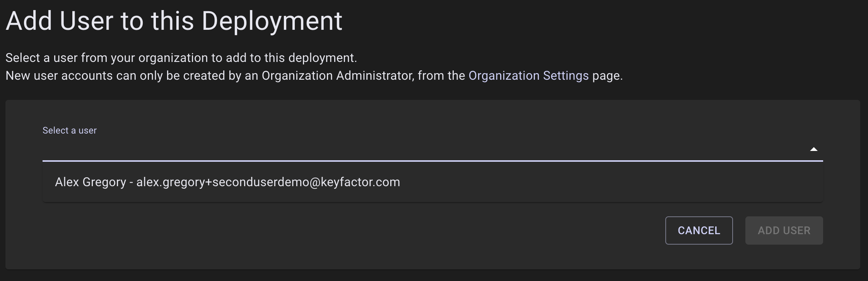Select Alex Gregory from the user list
The width and height of the screenshot is (868, 281).
click(x=227, y=182)
